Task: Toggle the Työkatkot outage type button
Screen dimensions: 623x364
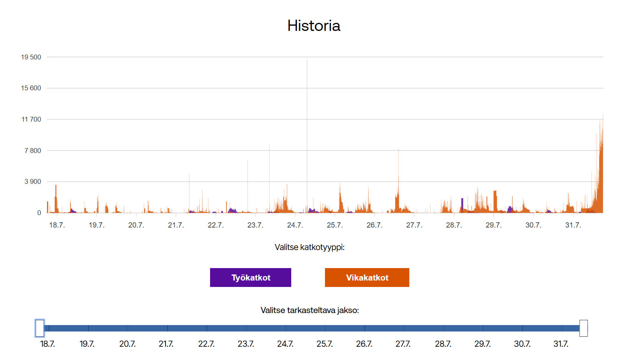Action: pos(250,277)
